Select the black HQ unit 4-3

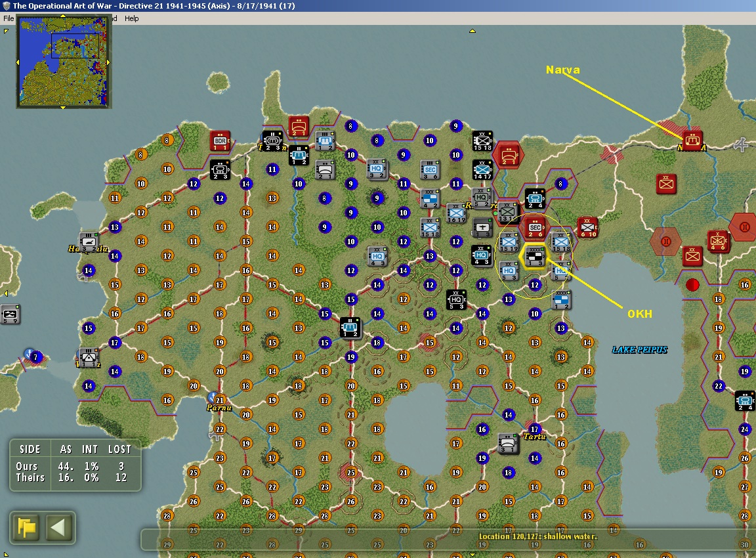(481, 255)
